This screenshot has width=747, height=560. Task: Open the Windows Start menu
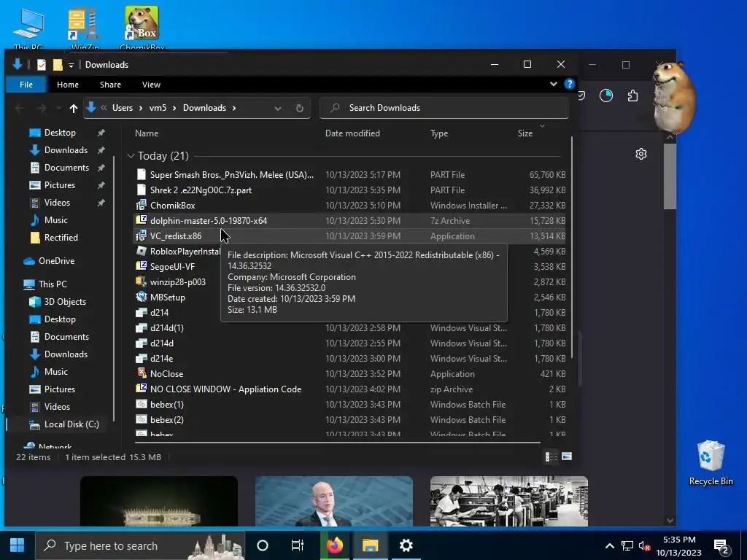18,545
